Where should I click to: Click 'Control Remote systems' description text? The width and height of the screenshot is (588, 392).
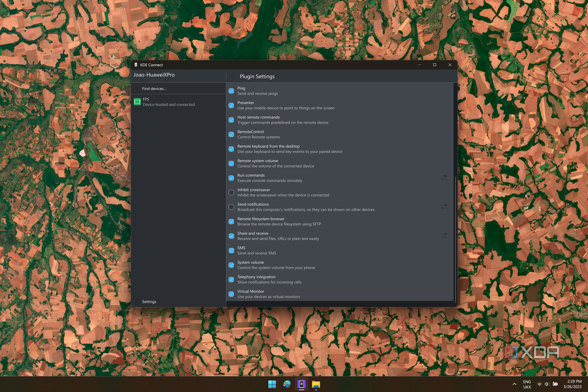[259, 137]
